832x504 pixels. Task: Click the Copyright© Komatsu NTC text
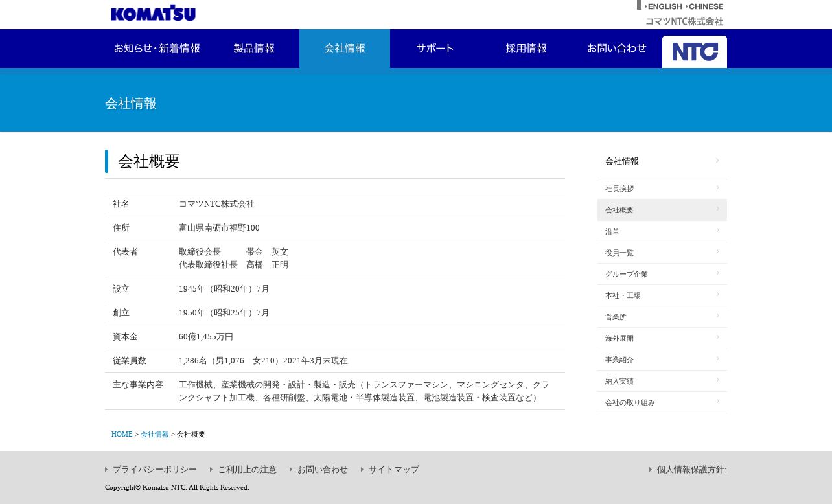click(x=177, y=487)
